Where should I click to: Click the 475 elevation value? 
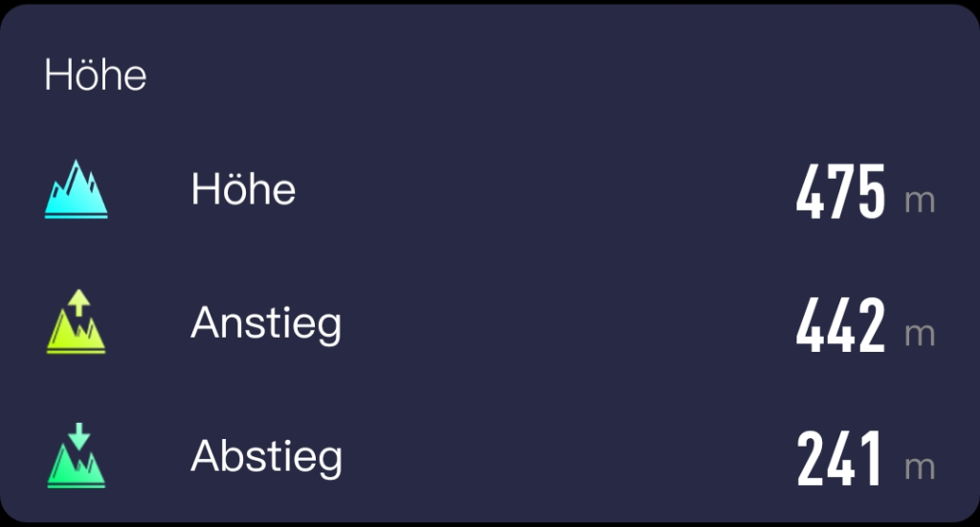840,193
